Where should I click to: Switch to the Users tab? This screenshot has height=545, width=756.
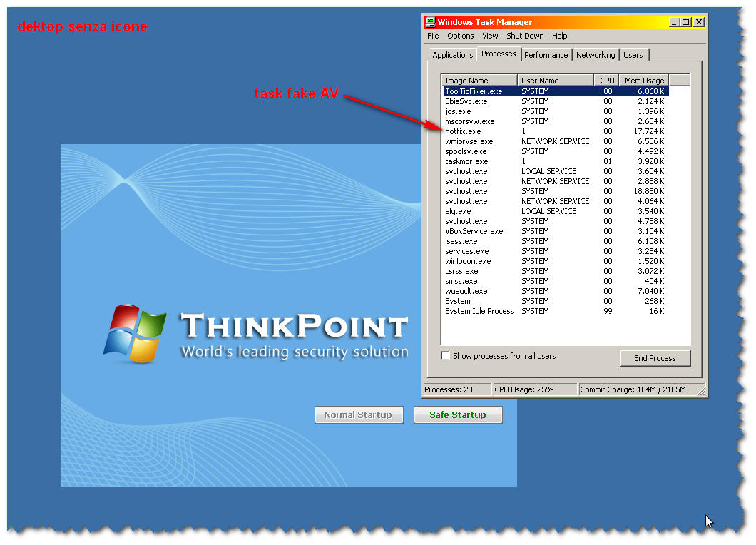tap(633, 54)
